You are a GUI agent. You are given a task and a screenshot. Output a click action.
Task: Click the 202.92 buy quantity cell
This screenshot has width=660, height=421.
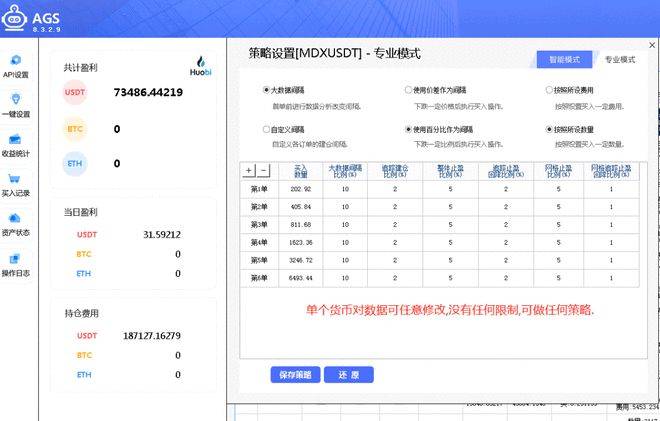(301, 189)
